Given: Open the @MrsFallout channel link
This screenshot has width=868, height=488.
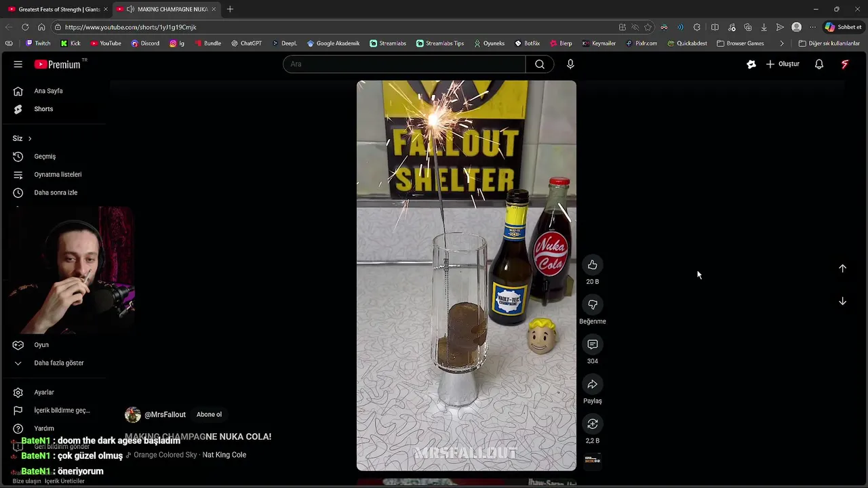Looking at the screenshot, I should [165, 415].
